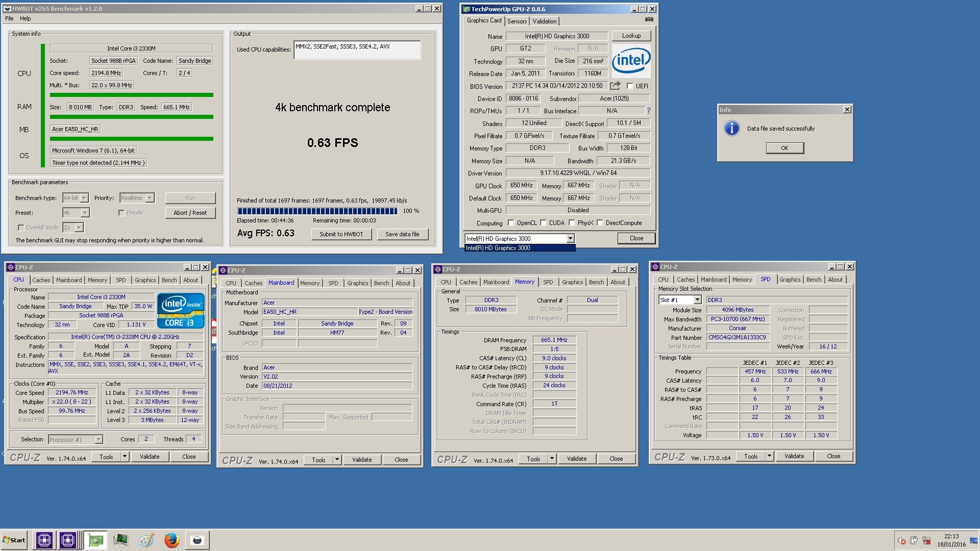Open the Paint palette taskbar icon

click(146, 540)
